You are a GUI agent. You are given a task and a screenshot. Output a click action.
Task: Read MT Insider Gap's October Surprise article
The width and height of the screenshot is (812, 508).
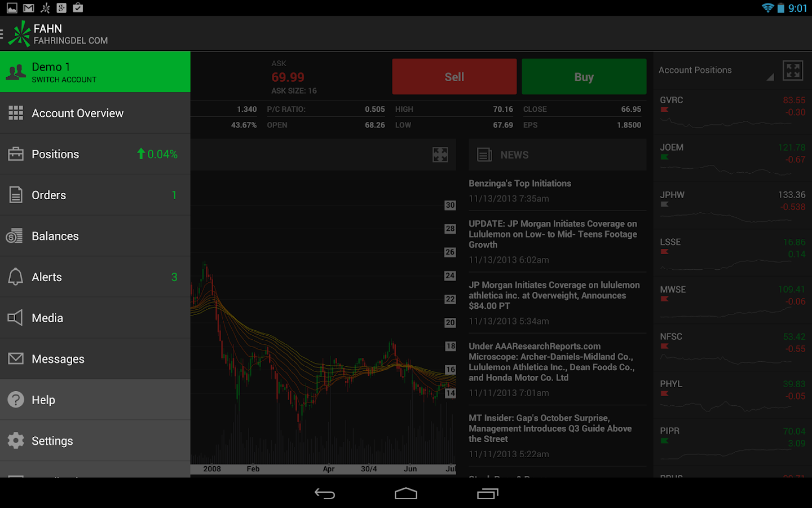click(558, 436)
